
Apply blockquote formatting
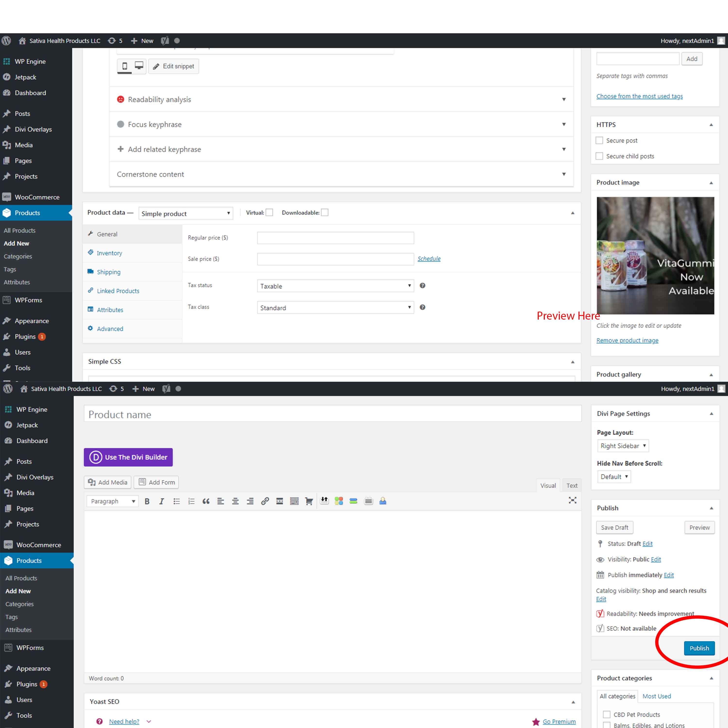click(206, 501)
